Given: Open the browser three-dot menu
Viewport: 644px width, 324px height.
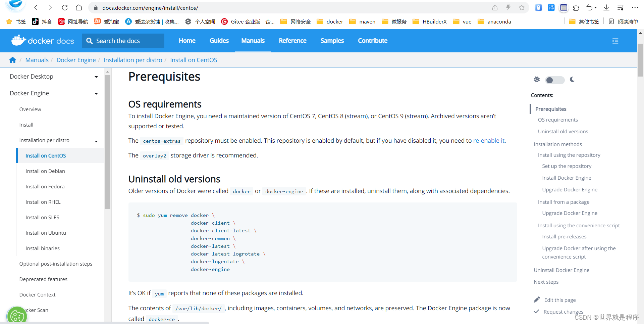Looking at the screenshot, I should [635, 7].
